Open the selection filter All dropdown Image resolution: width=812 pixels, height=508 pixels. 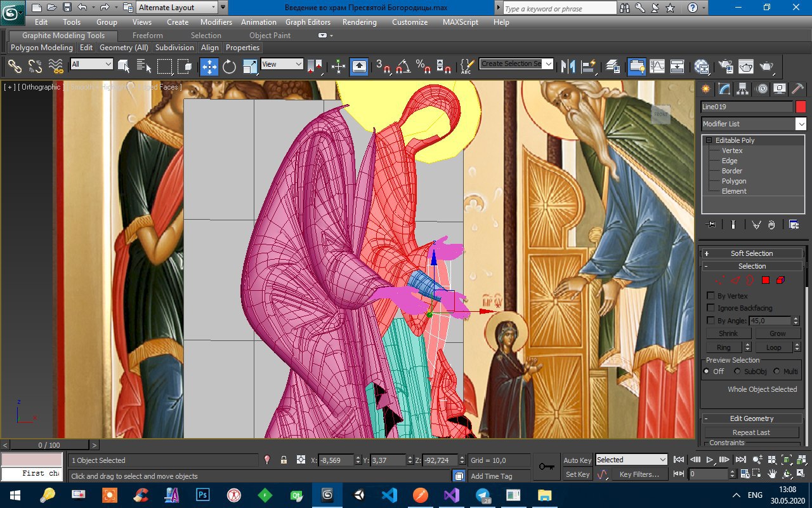point(91,64)
